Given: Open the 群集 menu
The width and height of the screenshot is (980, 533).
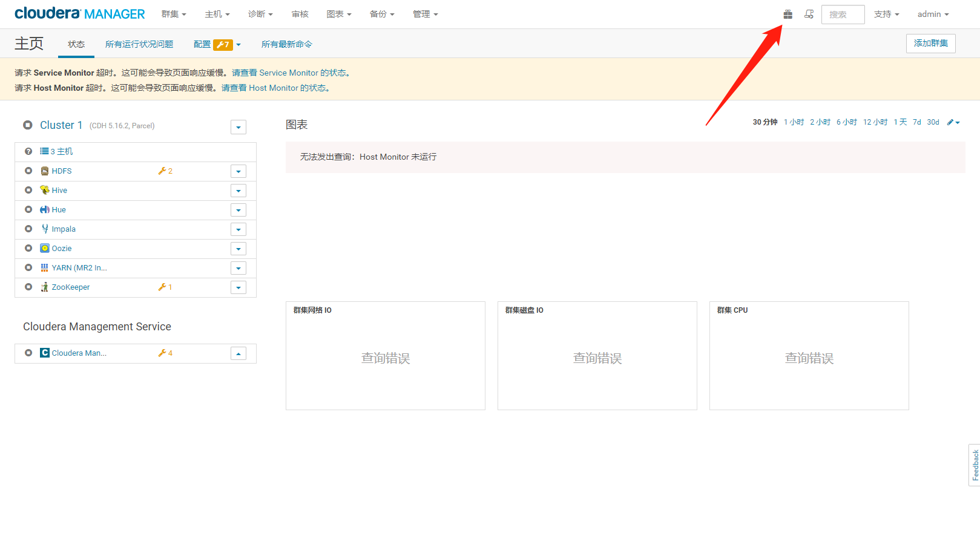Looking at the screenshot, I should 174,14.
